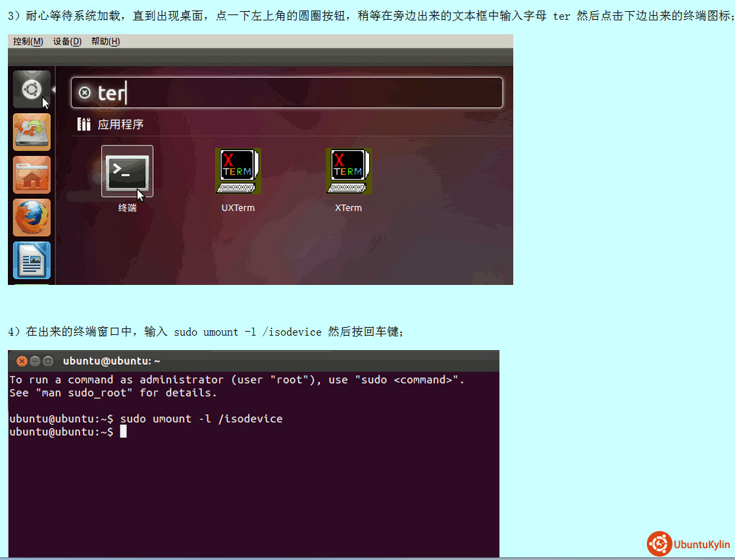Clear the Dash search with the X icon
Screen dimensions: 735x560
click(x=84, y=93)
